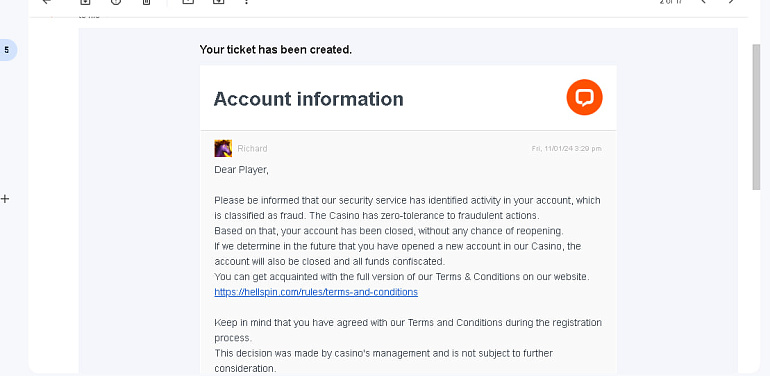Click Richard's purple horse avatar
The image size is (770, 376).
point(223,148)
